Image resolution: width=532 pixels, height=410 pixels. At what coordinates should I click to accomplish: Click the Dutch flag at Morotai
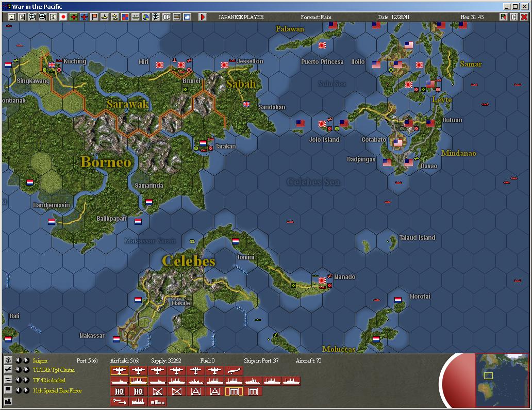(x=398, y=300)
